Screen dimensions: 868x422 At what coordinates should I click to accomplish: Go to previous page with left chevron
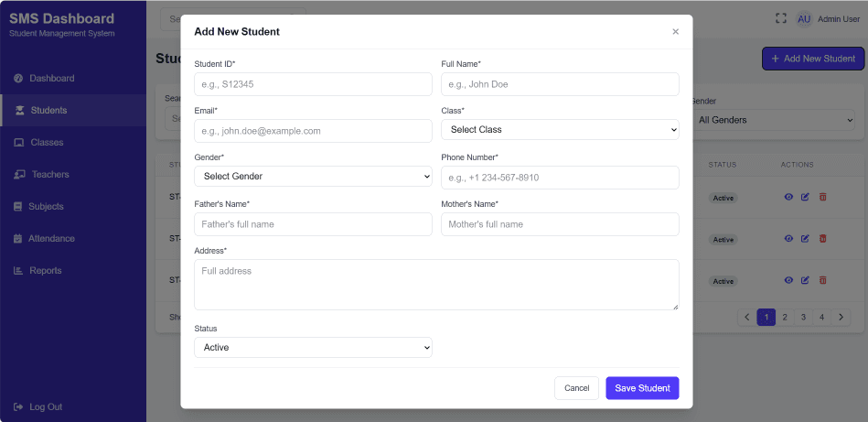click(x=746, y=318)
